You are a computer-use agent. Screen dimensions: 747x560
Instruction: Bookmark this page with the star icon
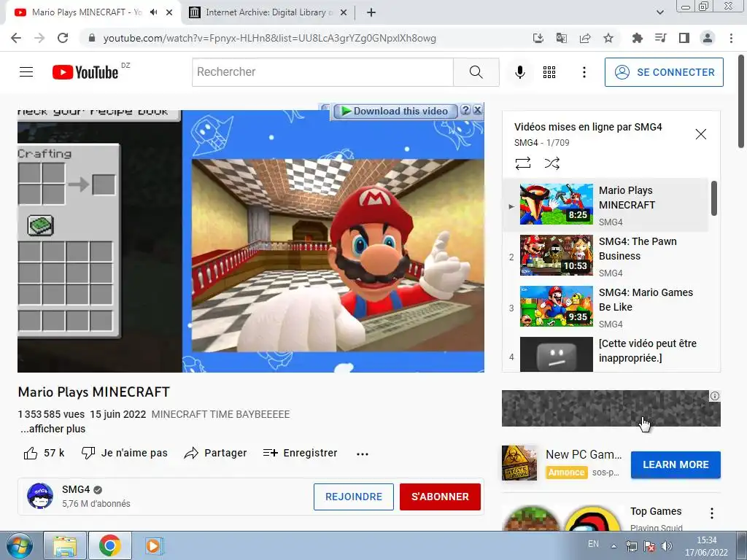tap(608, 38)
